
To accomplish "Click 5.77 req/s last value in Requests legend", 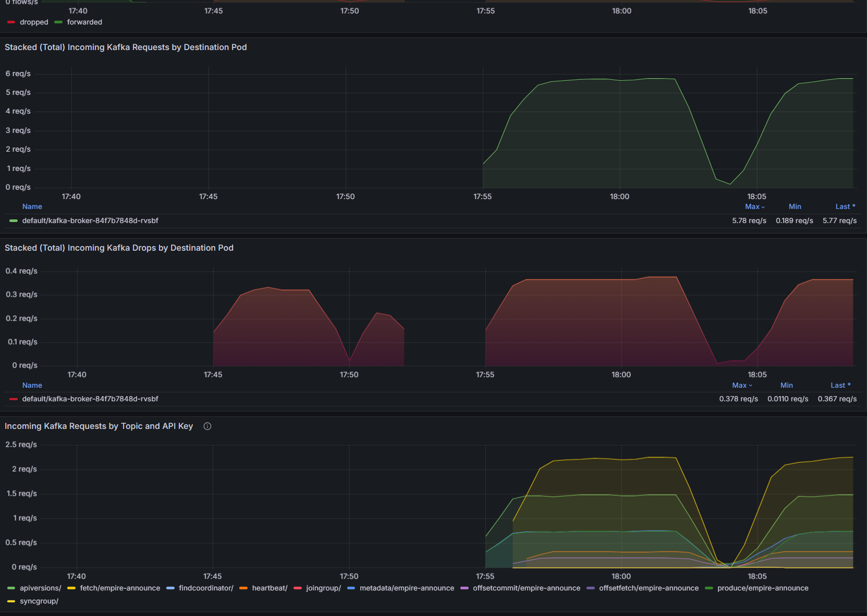I will pyautogui.click(x=839, y=220).
